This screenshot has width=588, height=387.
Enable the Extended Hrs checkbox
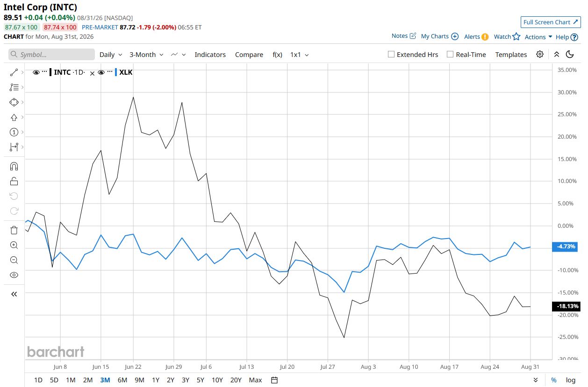tap(391, 54)
